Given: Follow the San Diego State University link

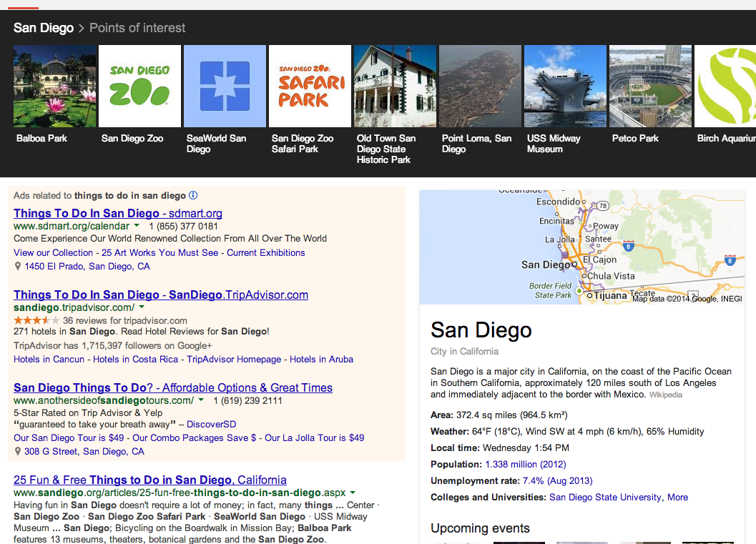Looking at the screenshot, I should 605,497.
